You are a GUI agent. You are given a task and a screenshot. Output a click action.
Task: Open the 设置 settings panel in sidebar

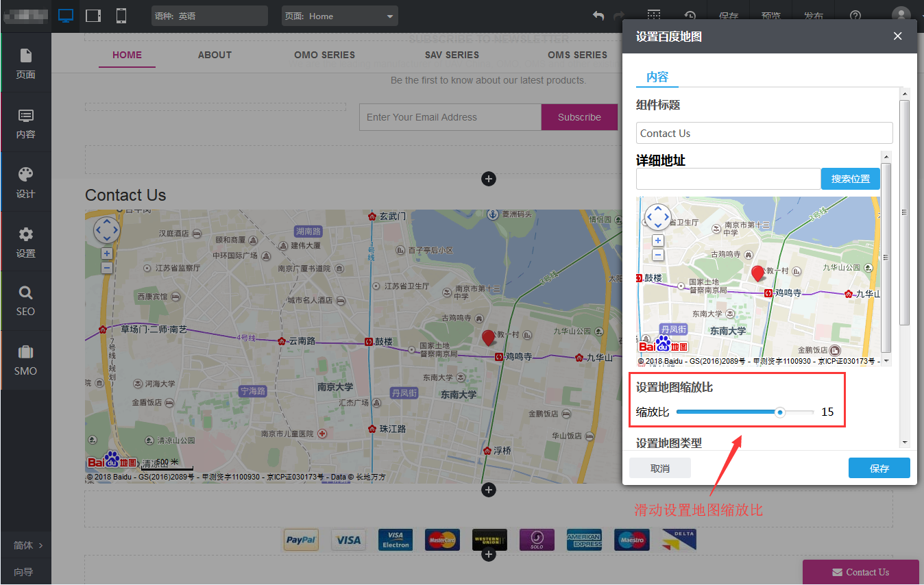tap(26, 242)
